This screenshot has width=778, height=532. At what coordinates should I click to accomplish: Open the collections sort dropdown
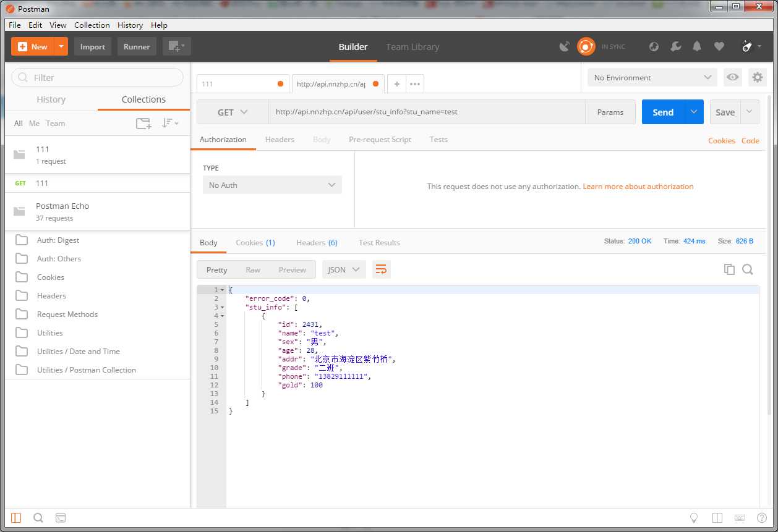[x=170, y=123]
